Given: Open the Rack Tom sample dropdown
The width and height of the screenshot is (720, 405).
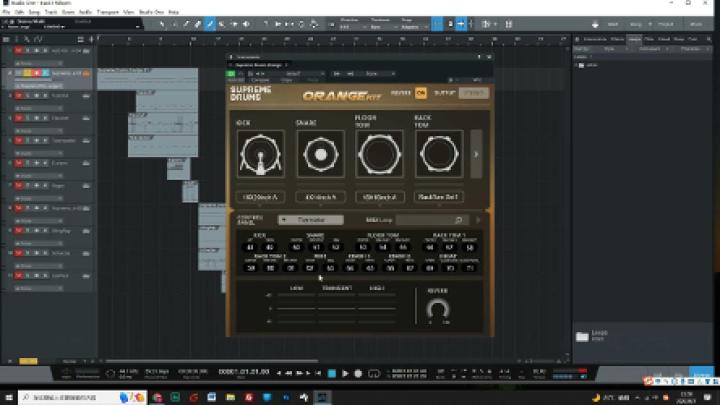Looking at the screenshot, I should coord(439,197).
